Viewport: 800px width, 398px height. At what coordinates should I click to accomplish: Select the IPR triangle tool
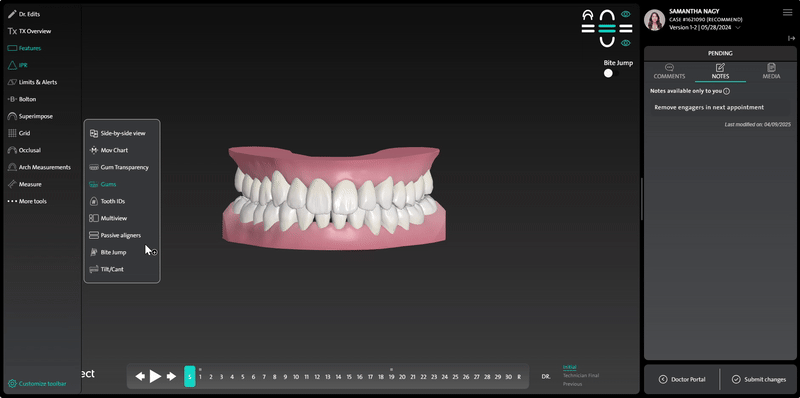[x=18, y=65]
